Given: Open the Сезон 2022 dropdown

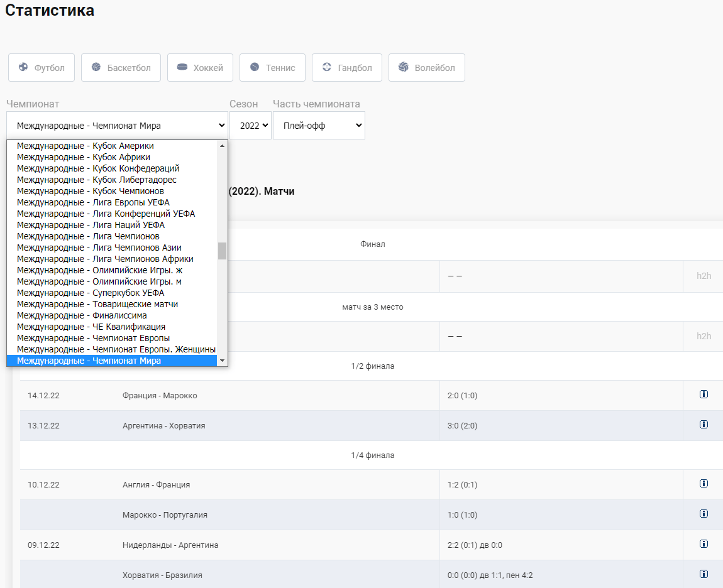Looking at the screenshot, I should pyautogui.click(x=250, y=126).
